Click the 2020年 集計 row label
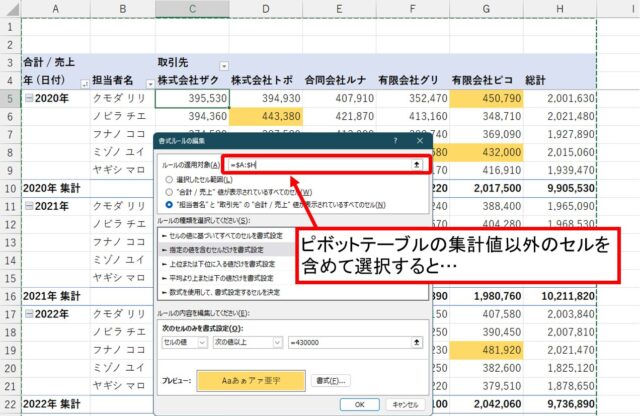 pyautogui.click(x=51, y=188)
